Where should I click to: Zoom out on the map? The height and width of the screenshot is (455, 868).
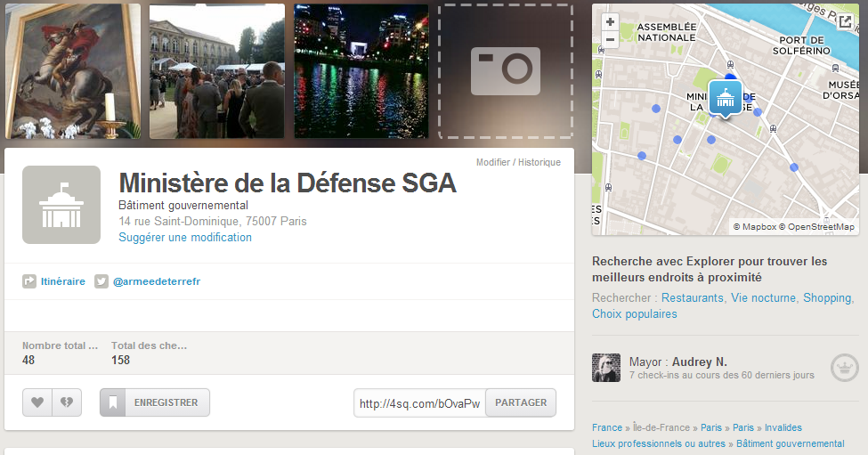point(610,39)
